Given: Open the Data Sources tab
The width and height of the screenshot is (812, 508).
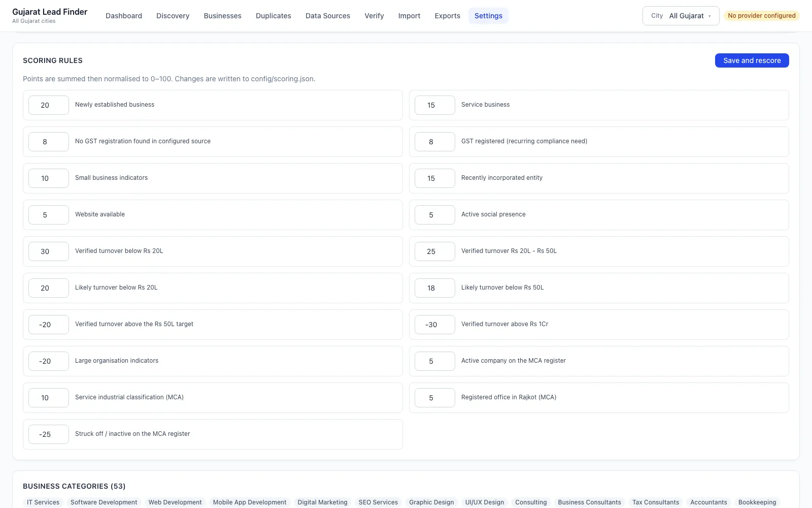Looking at the screenshot, I should 328,16.
